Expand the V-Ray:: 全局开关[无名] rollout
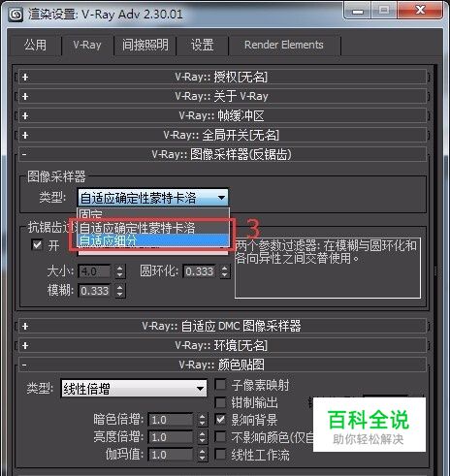 click(x=222, y=135)
